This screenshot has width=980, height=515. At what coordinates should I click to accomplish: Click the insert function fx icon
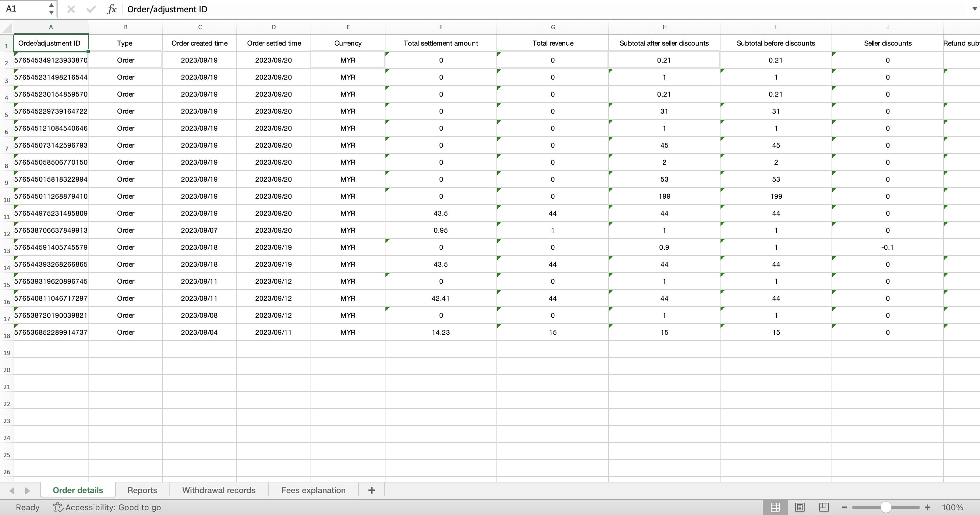pyautogui.click(x=111, y=9)
